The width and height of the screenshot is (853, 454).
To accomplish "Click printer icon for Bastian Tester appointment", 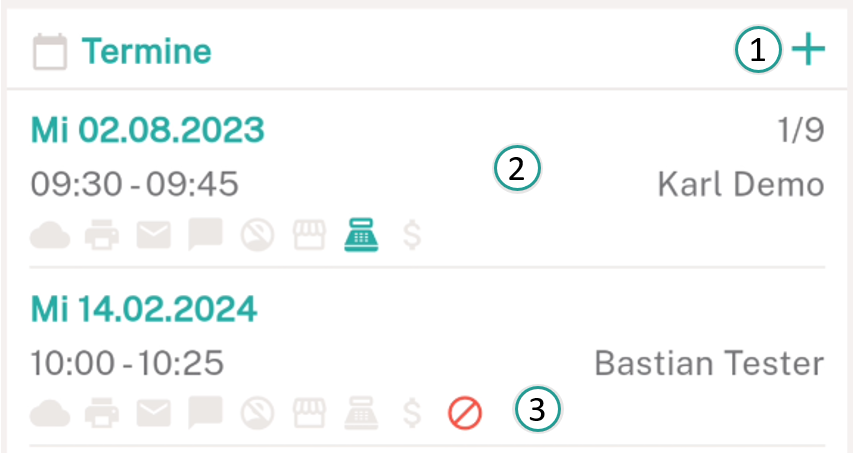I will (102, 413).
